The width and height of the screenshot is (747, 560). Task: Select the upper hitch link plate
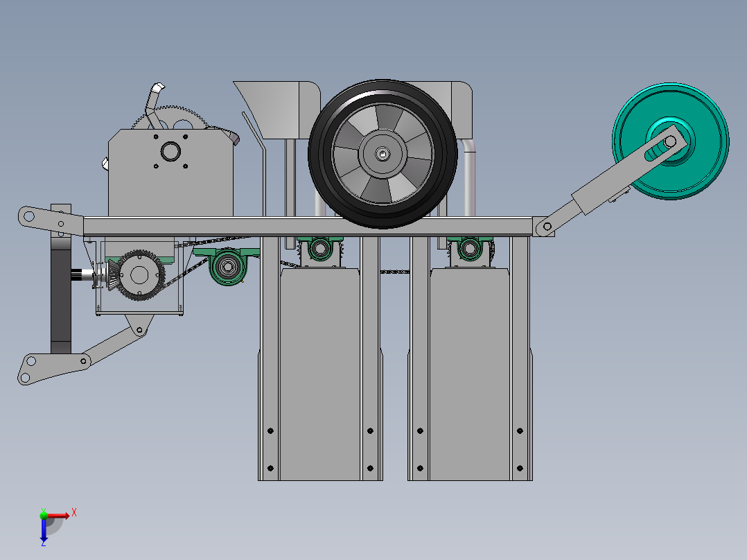[x=50, y=220]
